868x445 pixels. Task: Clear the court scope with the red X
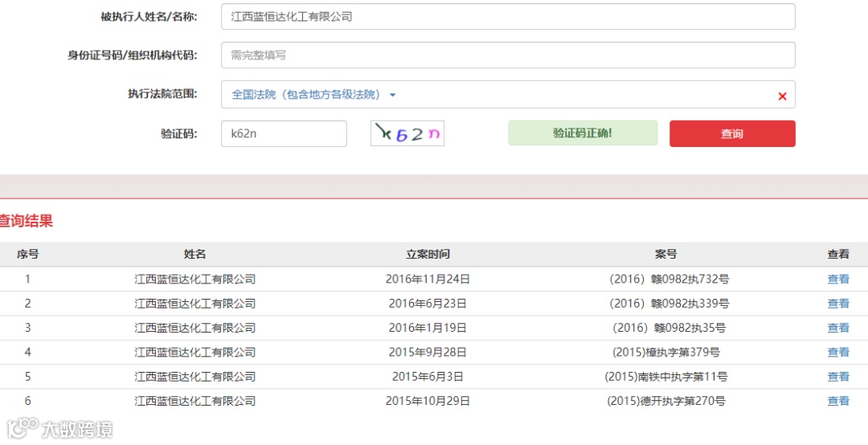[782, 96]
